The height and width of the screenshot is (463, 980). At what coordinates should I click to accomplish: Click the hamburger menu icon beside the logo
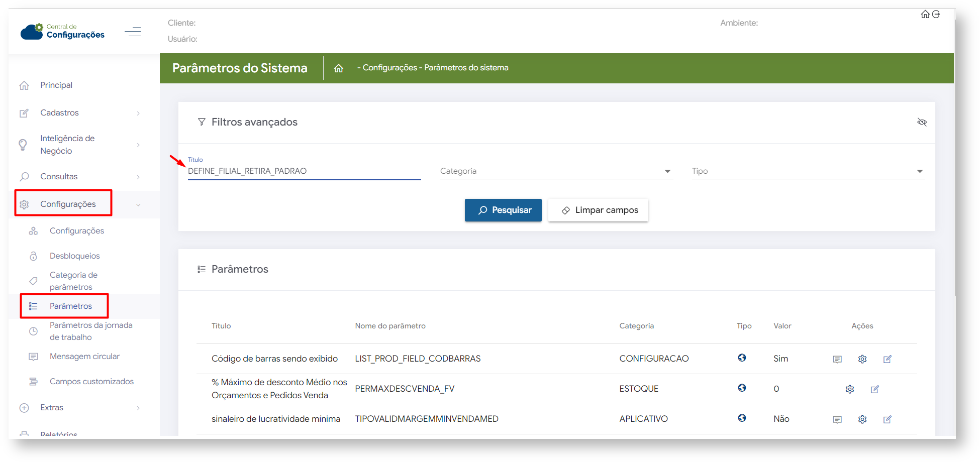click(x=133, y=32)
